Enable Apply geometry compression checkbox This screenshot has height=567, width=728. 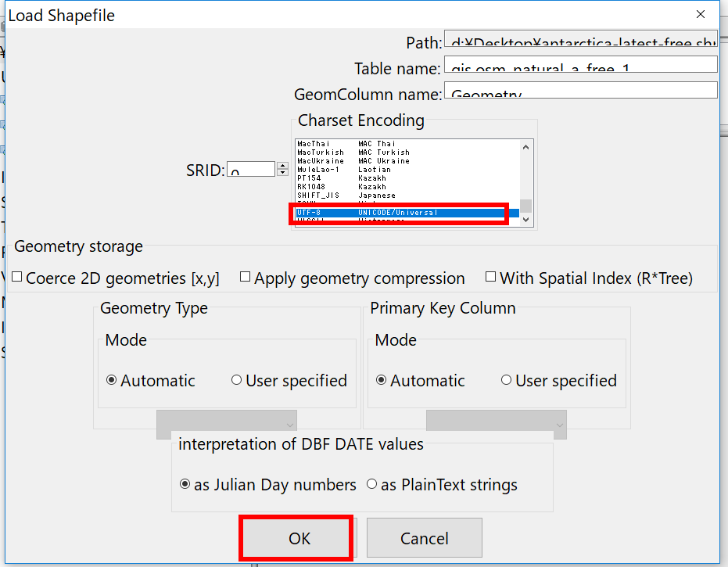(246, 277)
